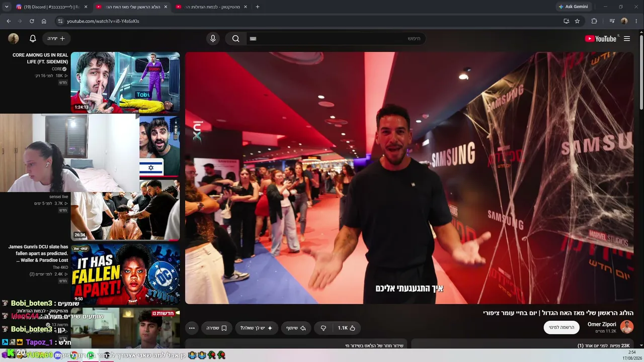Click the sensei live channel name
This screenshot has height=362, width=644.
tap(58, 197)
